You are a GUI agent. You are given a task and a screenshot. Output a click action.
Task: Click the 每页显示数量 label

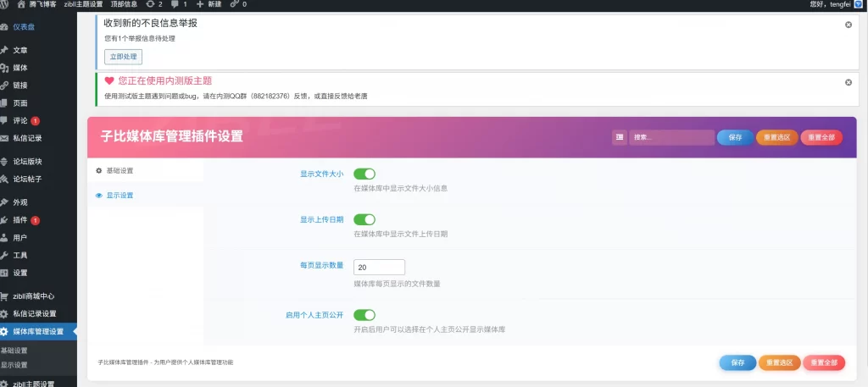(321, 265)
